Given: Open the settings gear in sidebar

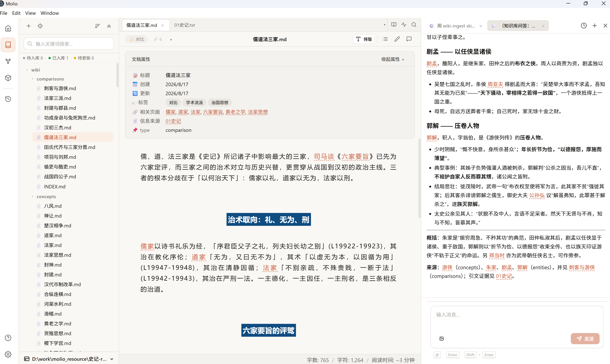Looking at the screenshot, I should pos(8,354).
